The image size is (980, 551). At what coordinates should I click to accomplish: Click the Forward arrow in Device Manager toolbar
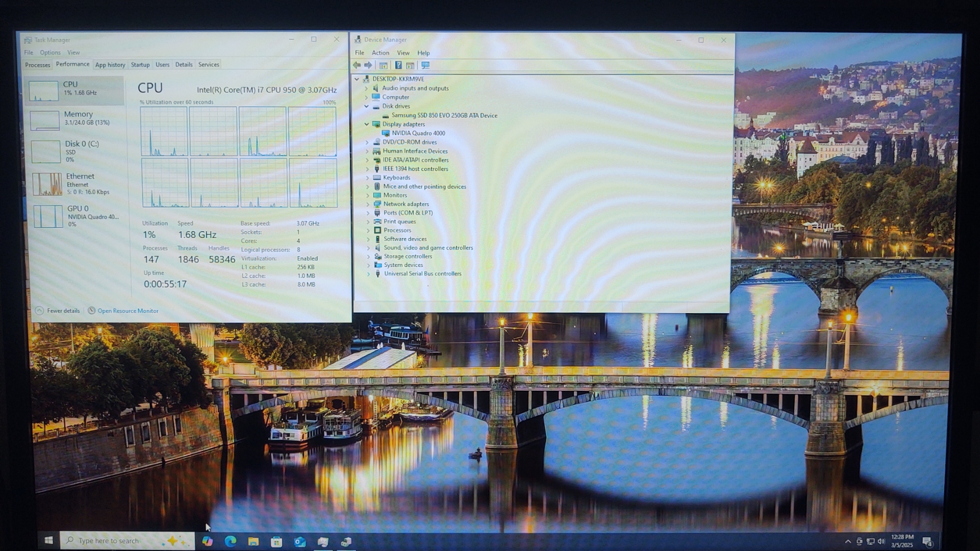pyautogui.click(x=368, y=65)
